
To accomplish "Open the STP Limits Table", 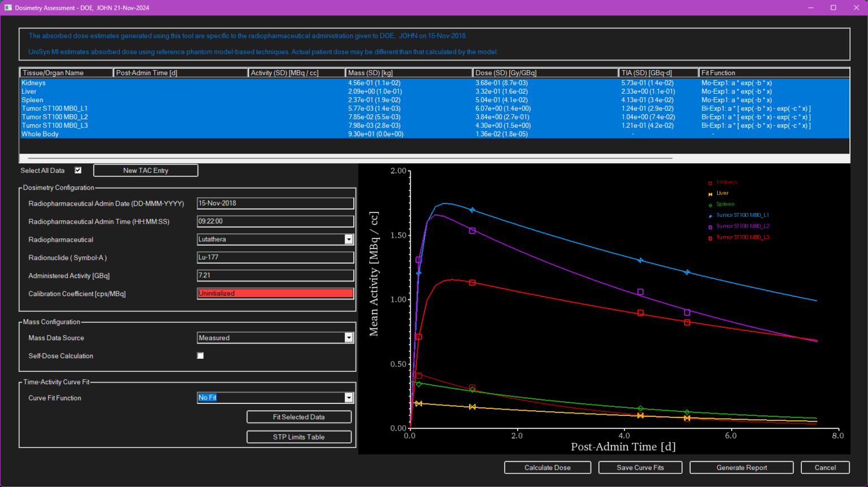I will pos(298,436).
